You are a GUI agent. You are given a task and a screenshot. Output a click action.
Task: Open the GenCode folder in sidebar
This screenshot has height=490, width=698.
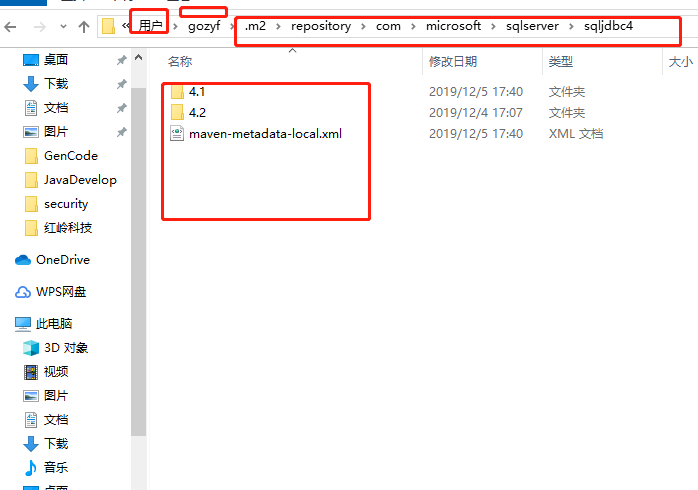click(x=70, y=156)
